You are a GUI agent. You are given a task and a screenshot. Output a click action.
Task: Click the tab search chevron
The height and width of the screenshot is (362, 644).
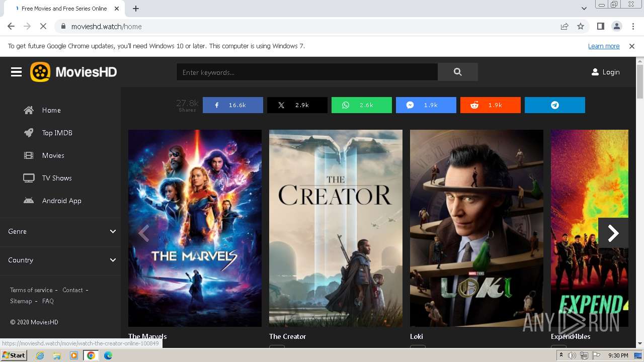click(x=584, y=9)
